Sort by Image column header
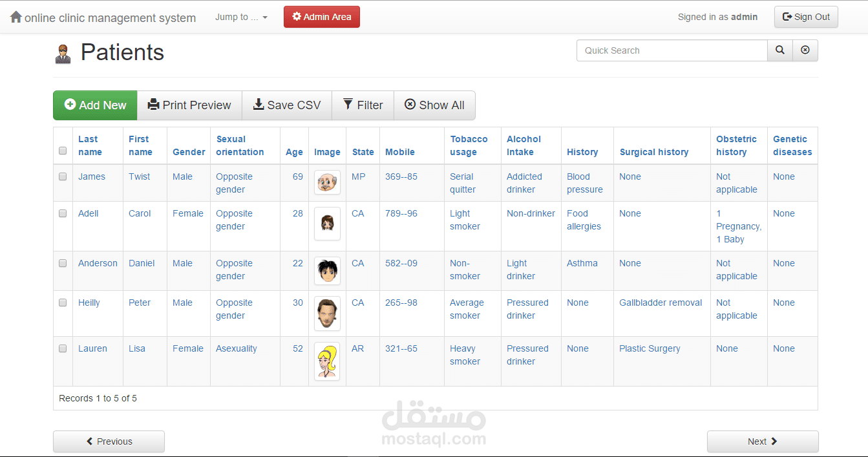Image resolution: width=868 pixels, height=457 pixels. [327, 152]
